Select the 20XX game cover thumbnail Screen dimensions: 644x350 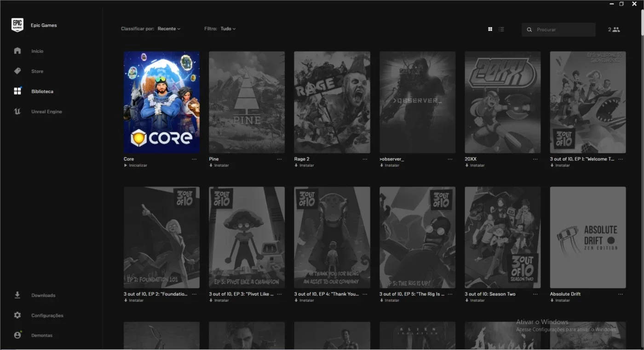tap(503, 102)
